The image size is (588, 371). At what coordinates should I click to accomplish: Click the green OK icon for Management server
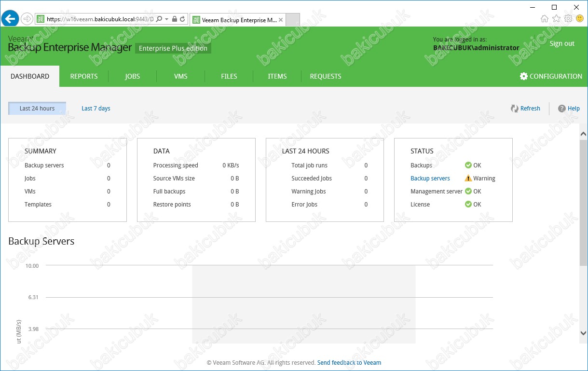tap(468, 192)
